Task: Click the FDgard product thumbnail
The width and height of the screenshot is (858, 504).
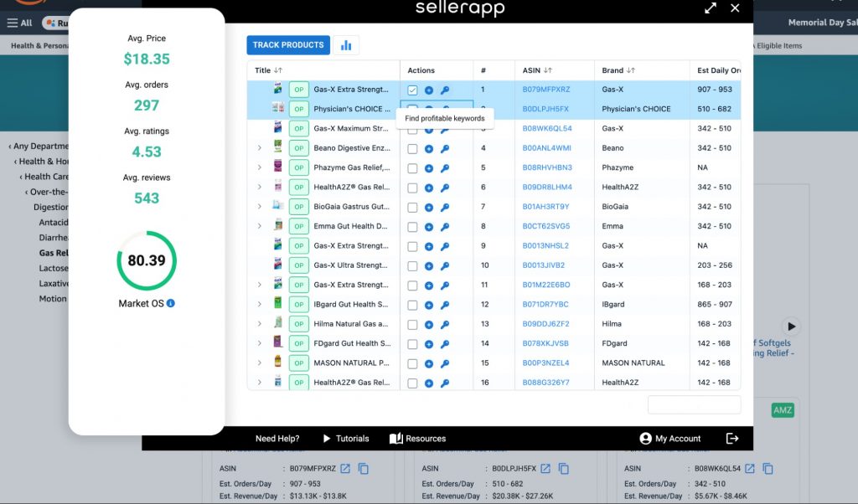Action: point(278,342)
